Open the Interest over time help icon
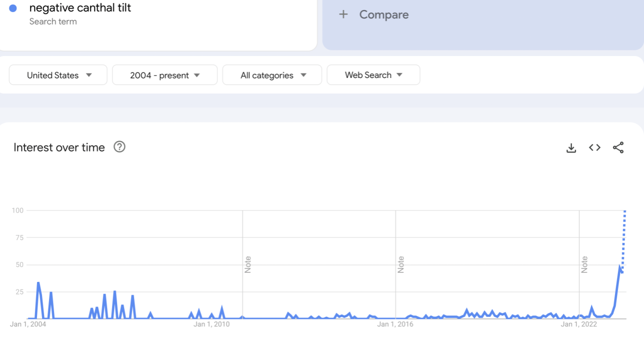 (x=119, y=147)
